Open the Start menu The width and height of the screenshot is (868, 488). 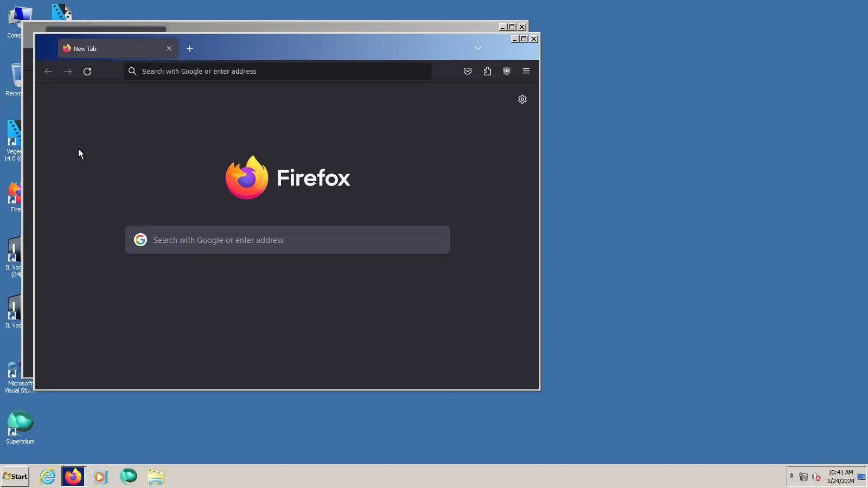pos(15,477)
